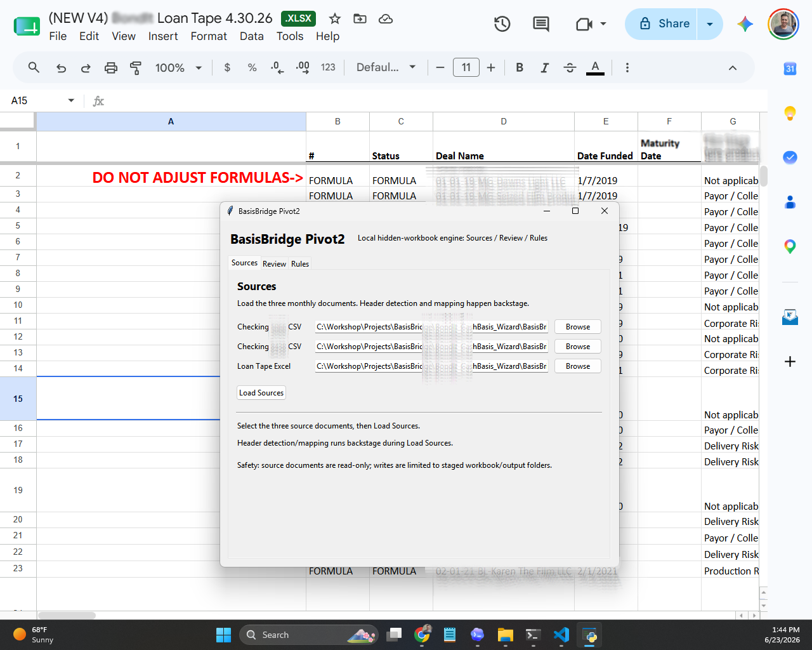Open the zoom level dropdown at 100%
This screenshot has height=650, width=812.
pyautogui.click(x=178, y=67)
